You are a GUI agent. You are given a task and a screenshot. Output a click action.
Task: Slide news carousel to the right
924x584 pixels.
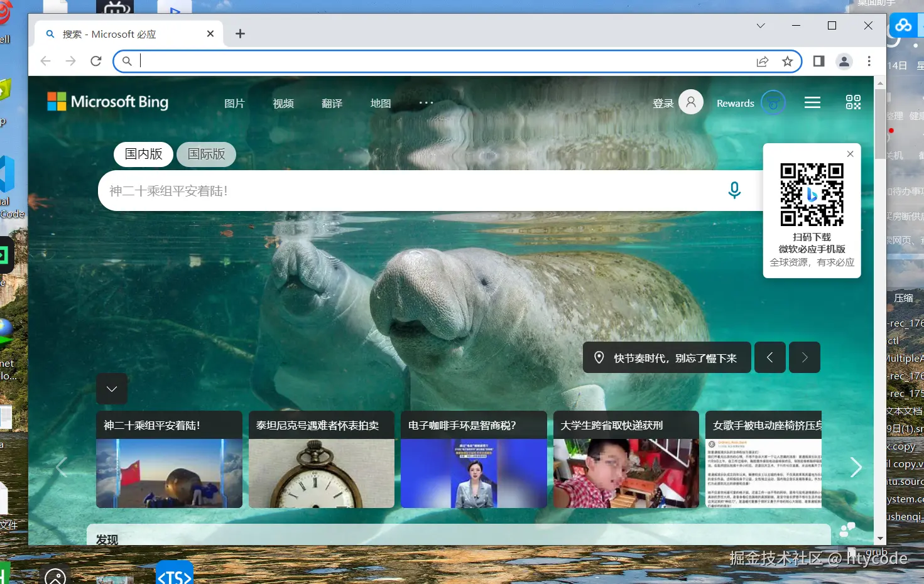(x=856, y=467)
